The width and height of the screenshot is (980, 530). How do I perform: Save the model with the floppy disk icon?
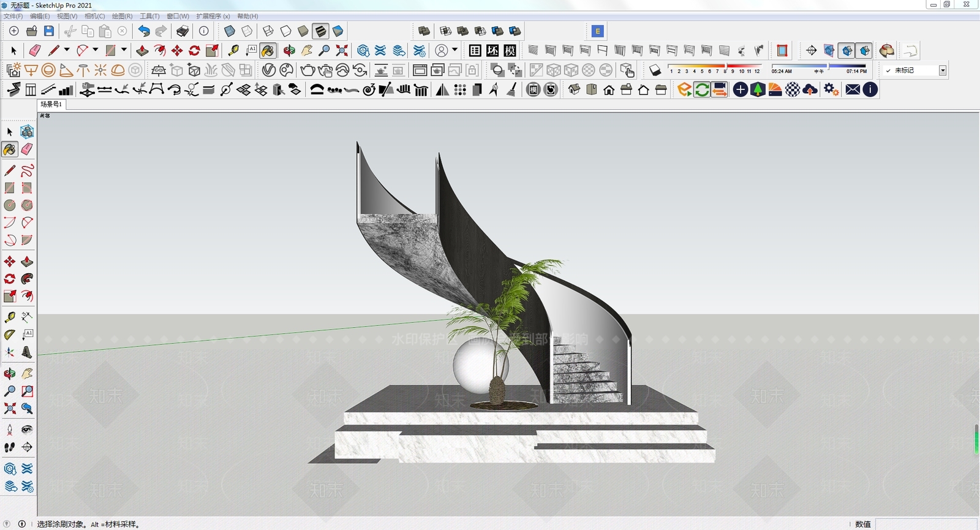[49, 31]
